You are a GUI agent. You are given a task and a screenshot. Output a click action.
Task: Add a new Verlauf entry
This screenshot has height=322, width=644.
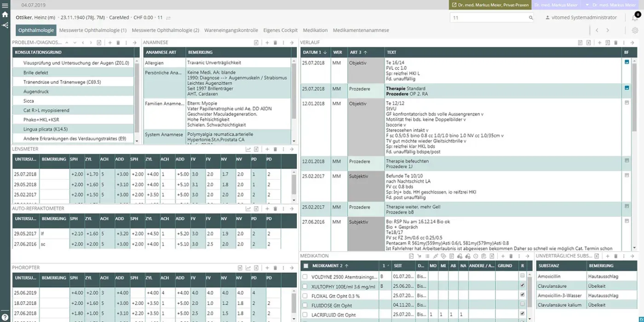(x=599, y=42)
